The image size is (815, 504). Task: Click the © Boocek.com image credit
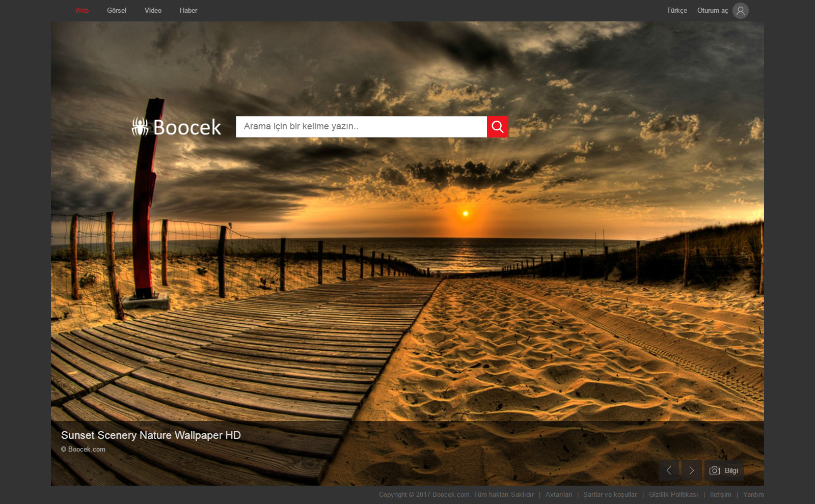pyautogui.click(x=84, y=449)
